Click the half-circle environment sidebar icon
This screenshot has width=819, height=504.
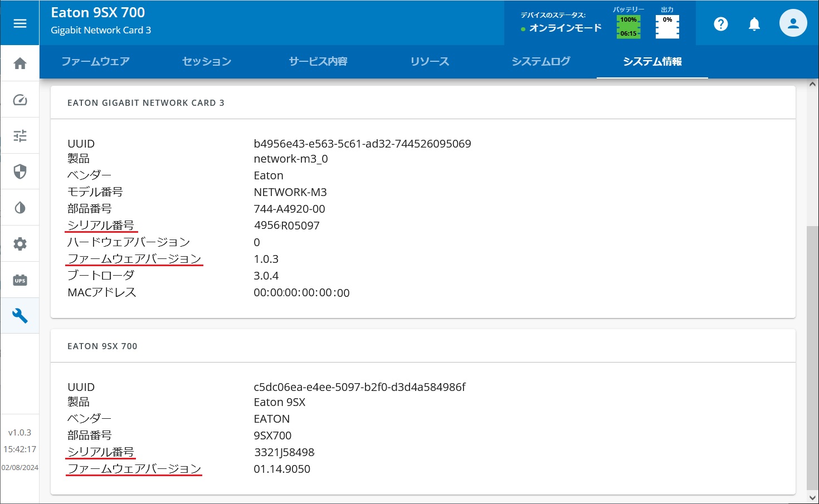coord(20,208)
